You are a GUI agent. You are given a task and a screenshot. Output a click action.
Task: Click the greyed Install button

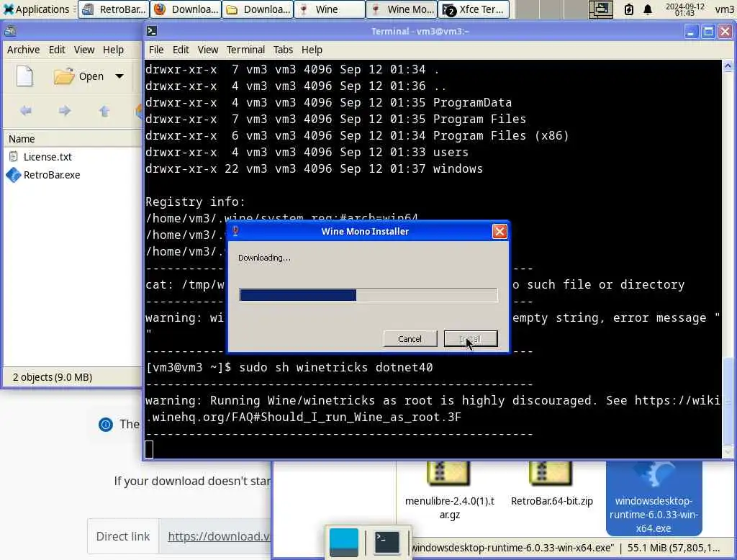tap(471, 339)
